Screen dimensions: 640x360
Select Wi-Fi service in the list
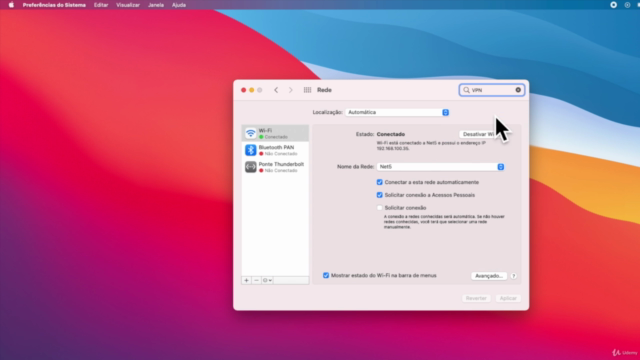[x=275, y=133]
